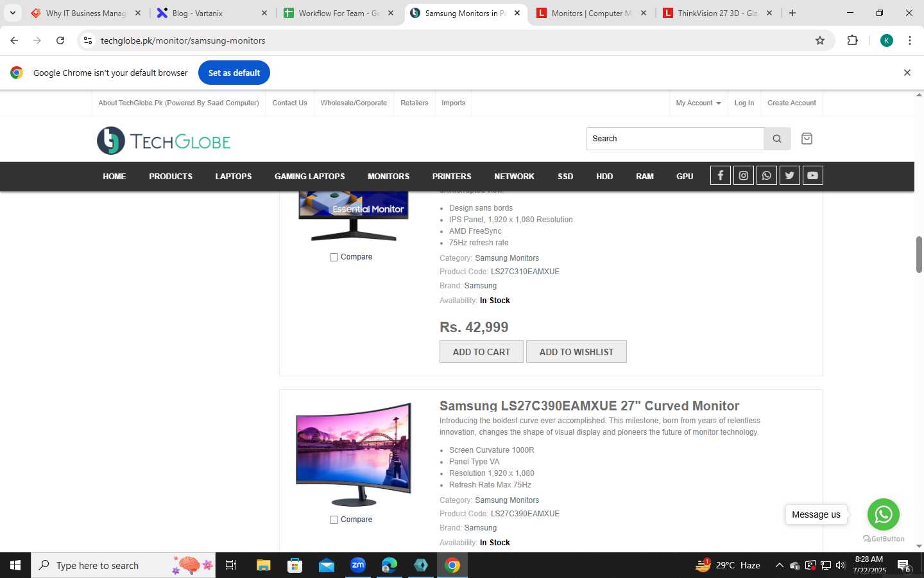Open TechGlobe YouTube icon

(813, 175)
